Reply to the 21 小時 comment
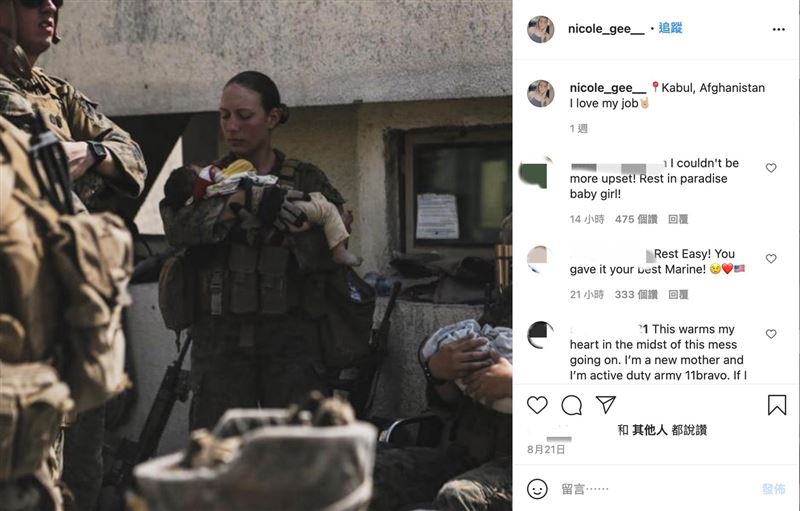The height and width of the screenshot is (511, 800). [678, 295]
